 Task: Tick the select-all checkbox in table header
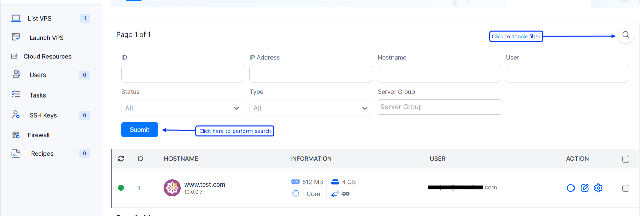(x=626, y=159)
